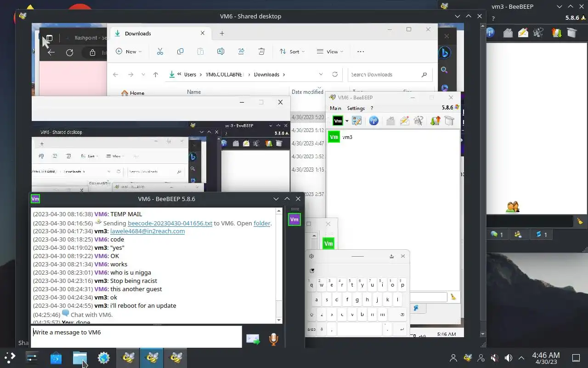Toggle the &123 symbols key on on-screen keyboard
Screen dimensions: 588x368
tap(312, 329)
